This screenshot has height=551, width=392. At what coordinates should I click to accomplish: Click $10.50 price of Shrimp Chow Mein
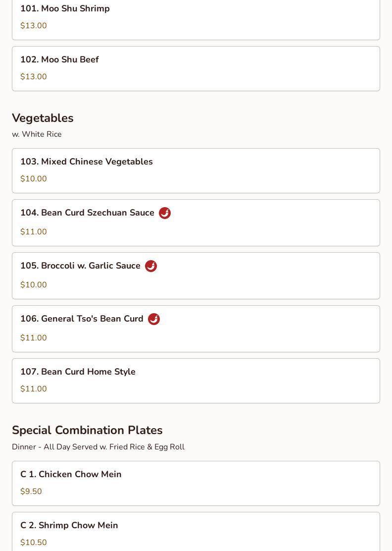click(x=34, y=542)
